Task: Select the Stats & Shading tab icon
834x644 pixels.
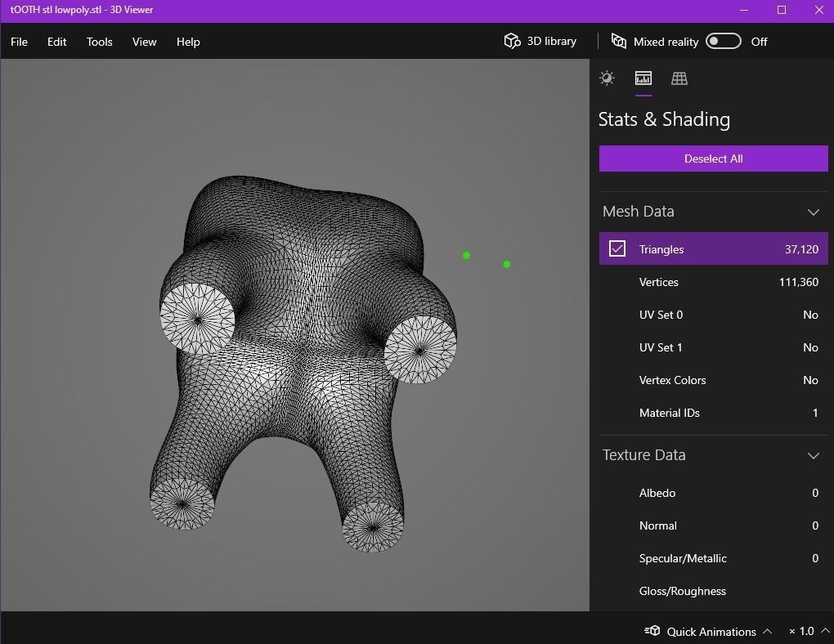Action: click(643, 78)
